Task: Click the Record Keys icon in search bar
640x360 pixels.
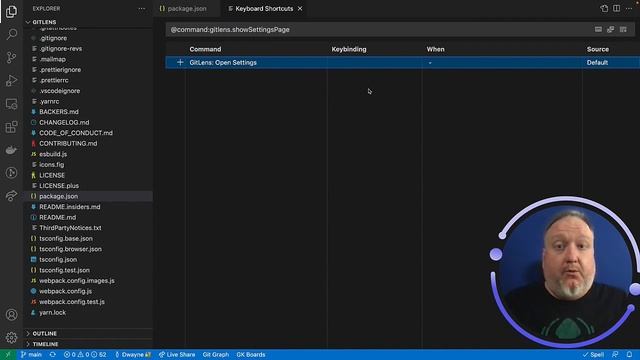Action: 598,29
